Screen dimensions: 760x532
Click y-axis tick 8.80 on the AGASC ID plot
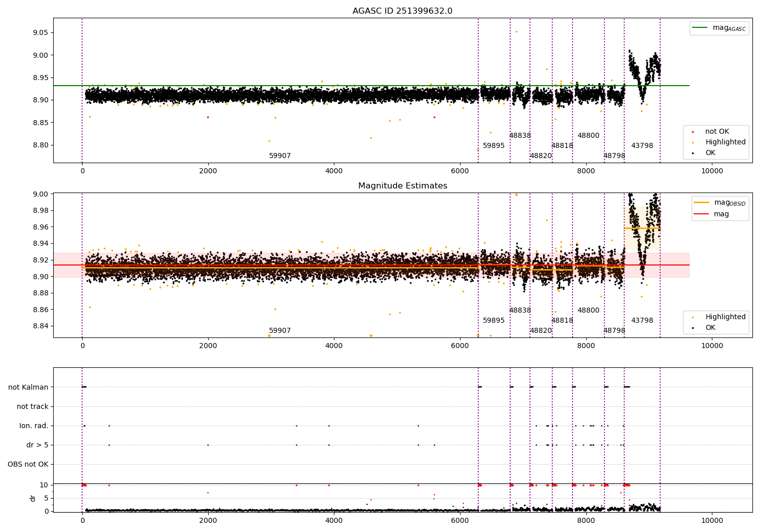[40, 145]
